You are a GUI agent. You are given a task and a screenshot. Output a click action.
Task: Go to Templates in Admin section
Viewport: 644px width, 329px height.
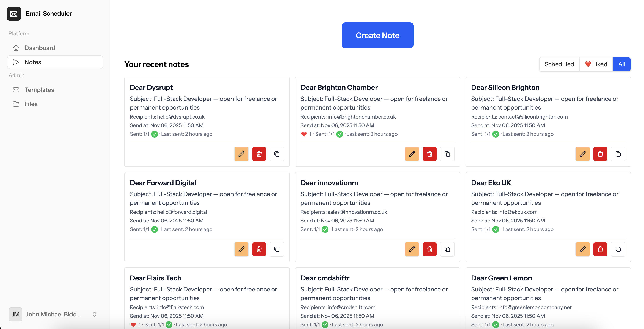[39, 90]
